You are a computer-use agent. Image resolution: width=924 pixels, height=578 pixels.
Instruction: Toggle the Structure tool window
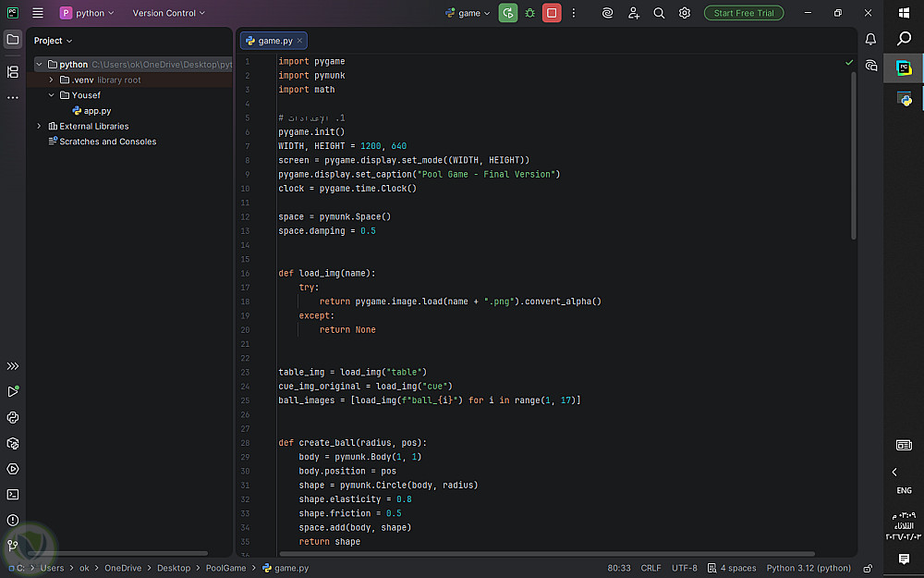(x=13, y=71)
